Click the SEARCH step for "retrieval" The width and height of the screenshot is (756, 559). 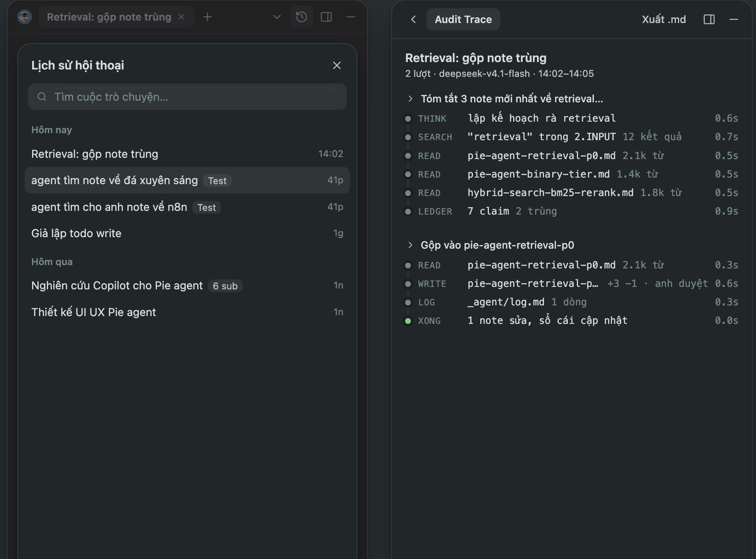(x=572, y=137)
